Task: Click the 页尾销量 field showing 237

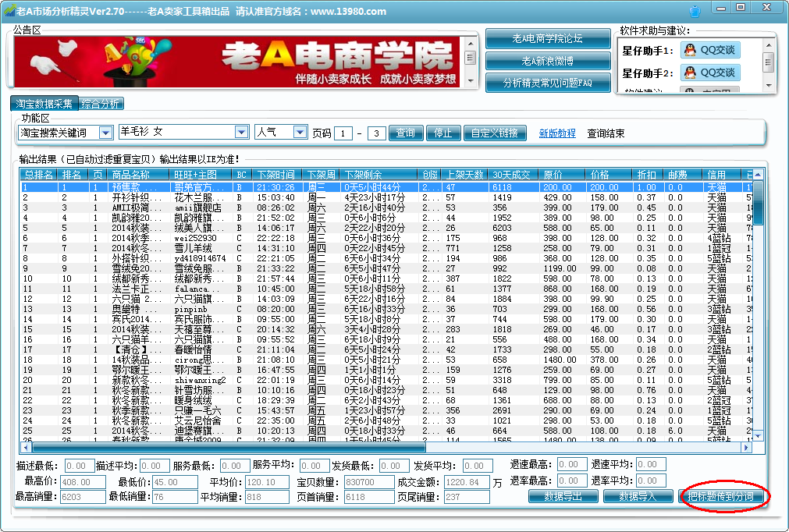Action: (467, 497)
